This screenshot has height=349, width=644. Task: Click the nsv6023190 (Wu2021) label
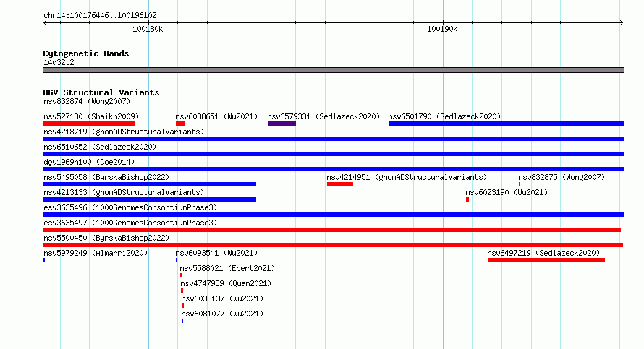[x=507, y=192]
